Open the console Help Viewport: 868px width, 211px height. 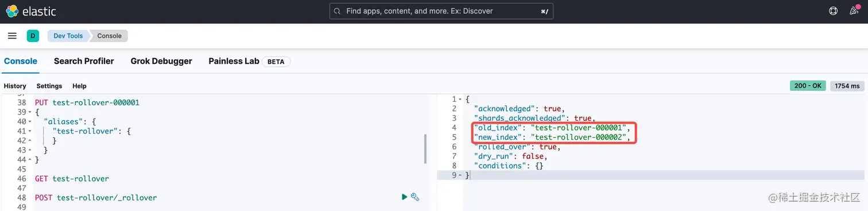(79, 86)
